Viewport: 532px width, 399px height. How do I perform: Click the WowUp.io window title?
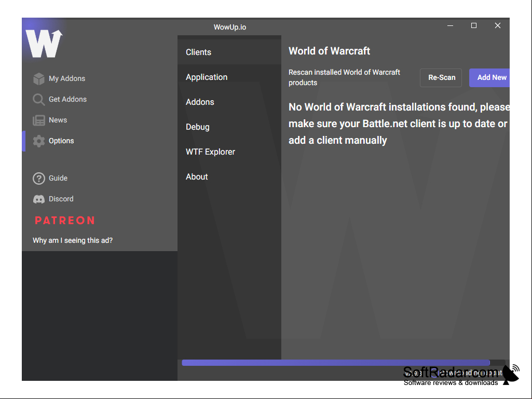pos(230,27)
